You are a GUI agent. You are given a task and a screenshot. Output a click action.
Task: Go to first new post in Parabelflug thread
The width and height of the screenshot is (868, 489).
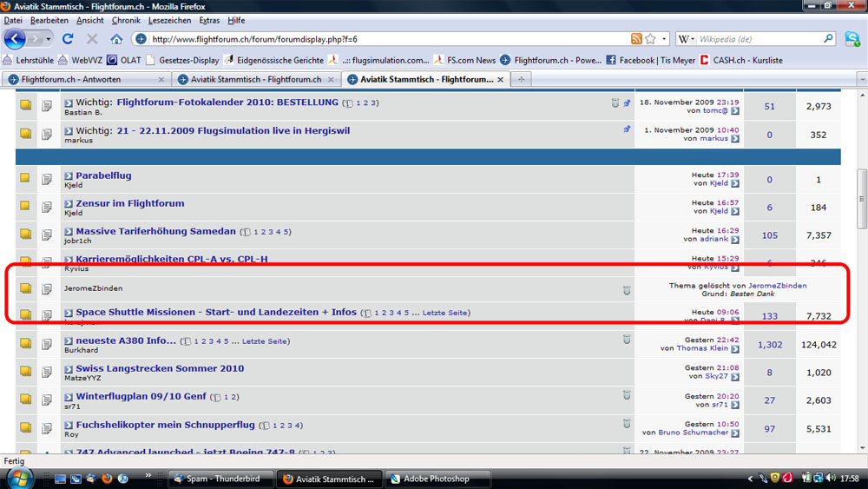pyautogui.click(x=69, y=176)
